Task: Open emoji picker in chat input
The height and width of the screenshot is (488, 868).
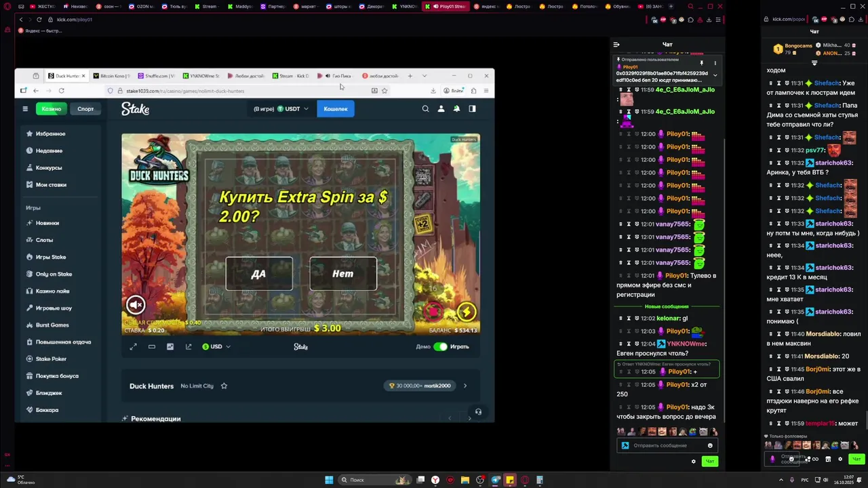Action: click(710, 445)
